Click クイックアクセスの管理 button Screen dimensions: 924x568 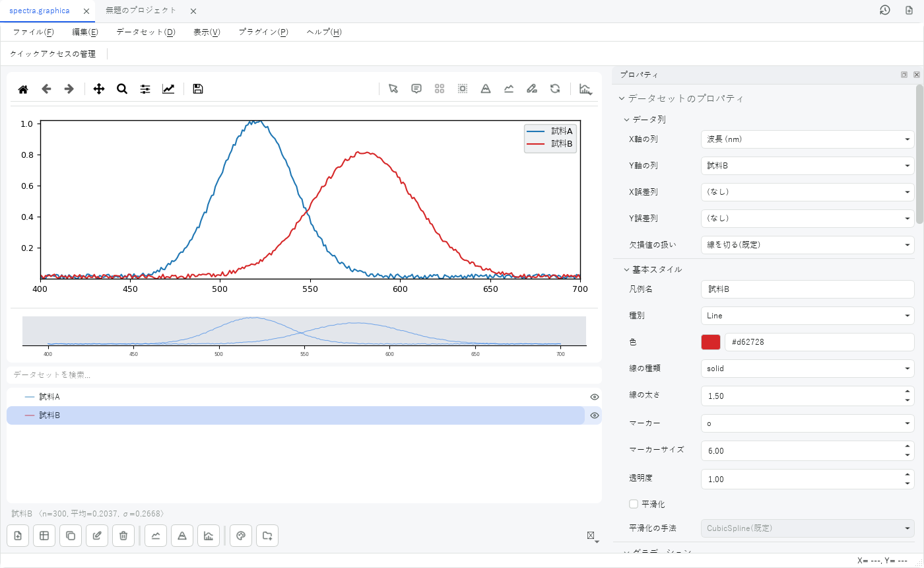[53, 53]
